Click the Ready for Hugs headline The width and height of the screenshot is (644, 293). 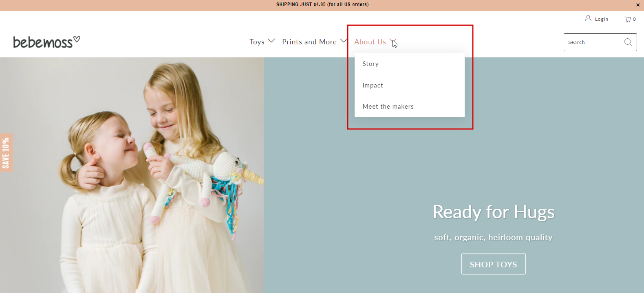494,212
